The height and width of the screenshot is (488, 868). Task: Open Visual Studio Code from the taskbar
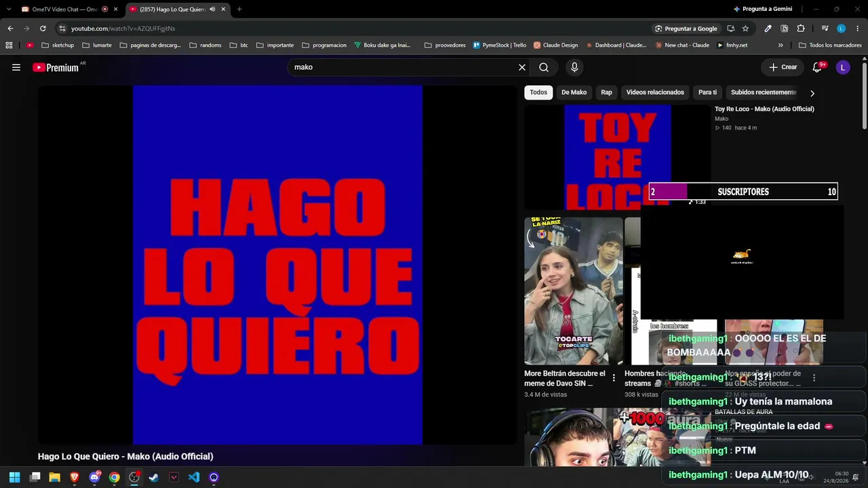pos(194,477)
